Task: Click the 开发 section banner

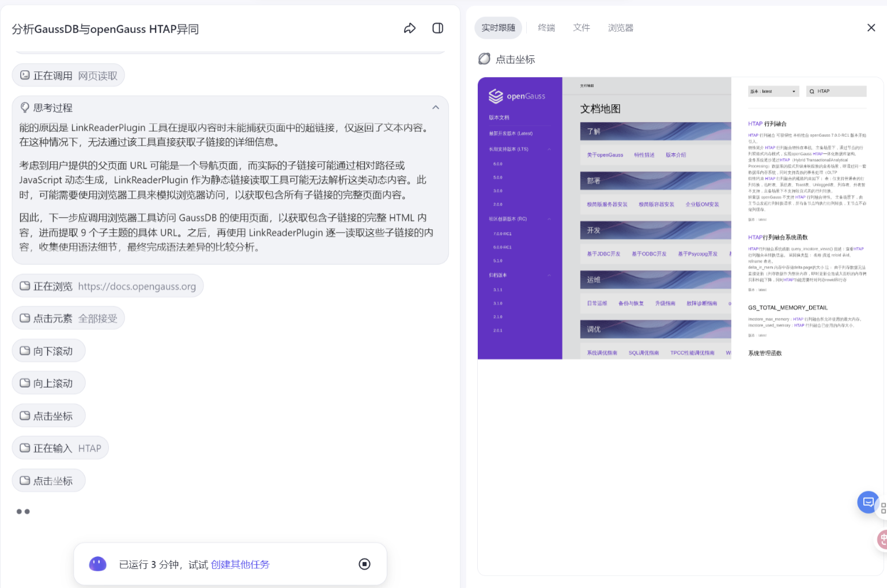Action: (x=655, y=230)
